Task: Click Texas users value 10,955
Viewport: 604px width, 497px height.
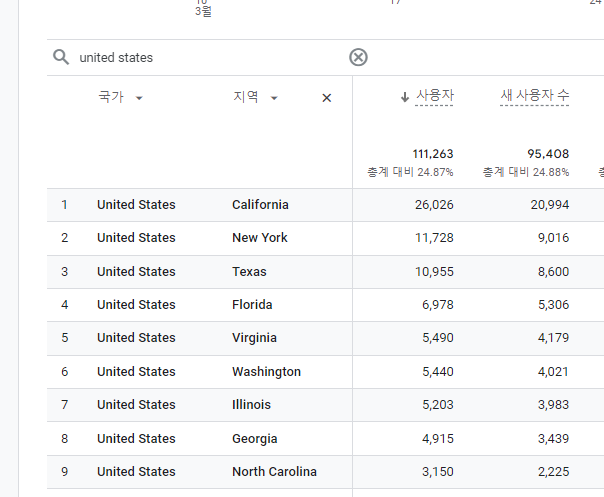Action: (434, 272)
